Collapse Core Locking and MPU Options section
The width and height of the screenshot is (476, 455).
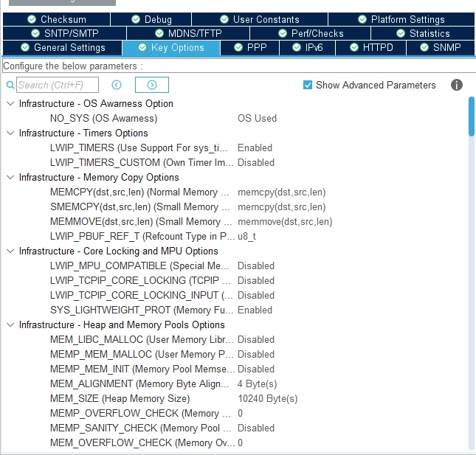point(10,251)
